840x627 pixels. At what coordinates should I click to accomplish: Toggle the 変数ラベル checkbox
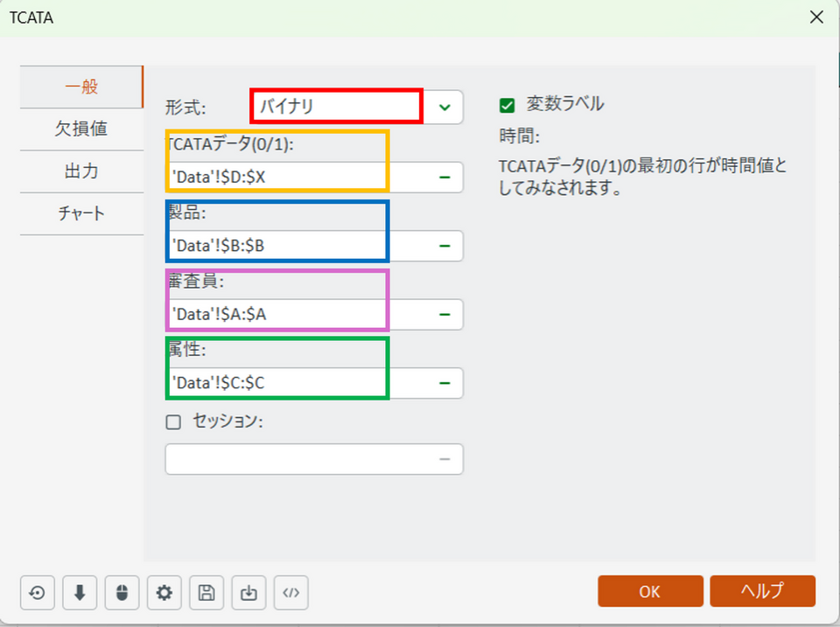(x=507, y=106)
